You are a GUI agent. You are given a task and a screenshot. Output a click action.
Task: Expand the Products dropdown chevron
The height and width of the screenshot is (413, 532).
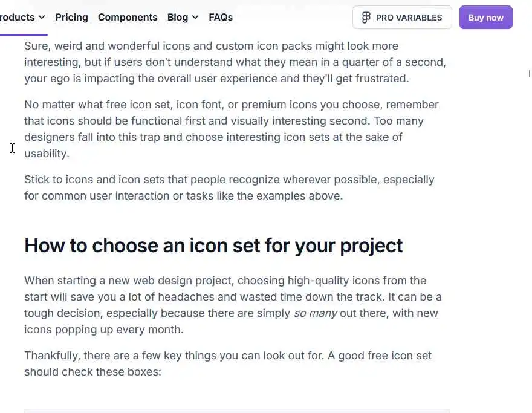[42, 18]
